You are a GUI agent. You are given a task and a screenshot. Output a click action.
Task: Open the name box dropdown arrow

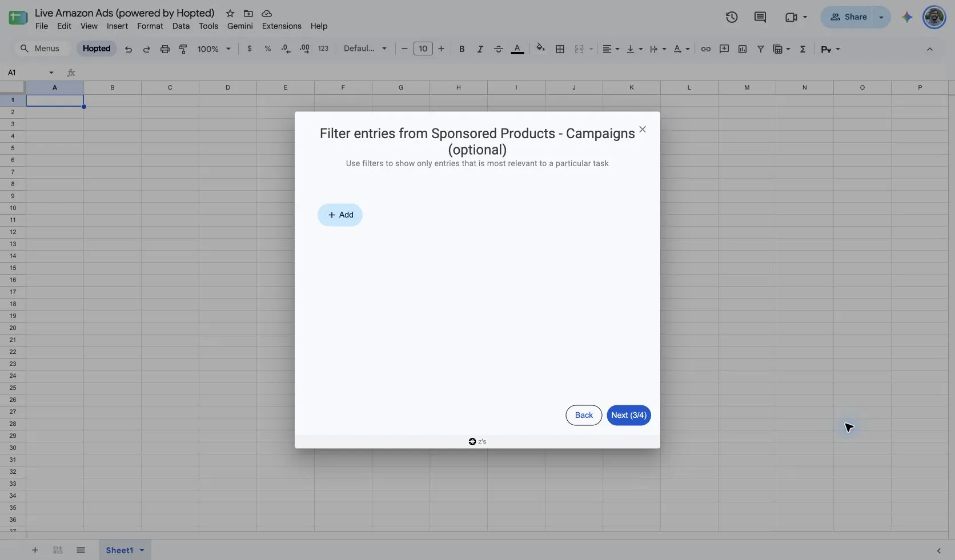(51, 72)
